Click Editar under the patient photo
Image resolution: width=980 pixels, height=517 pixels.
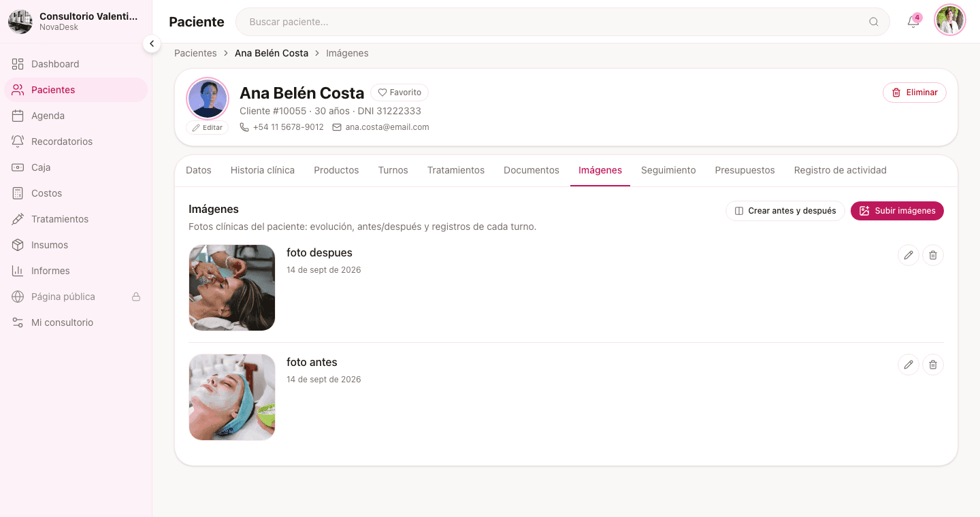[208, 128]
